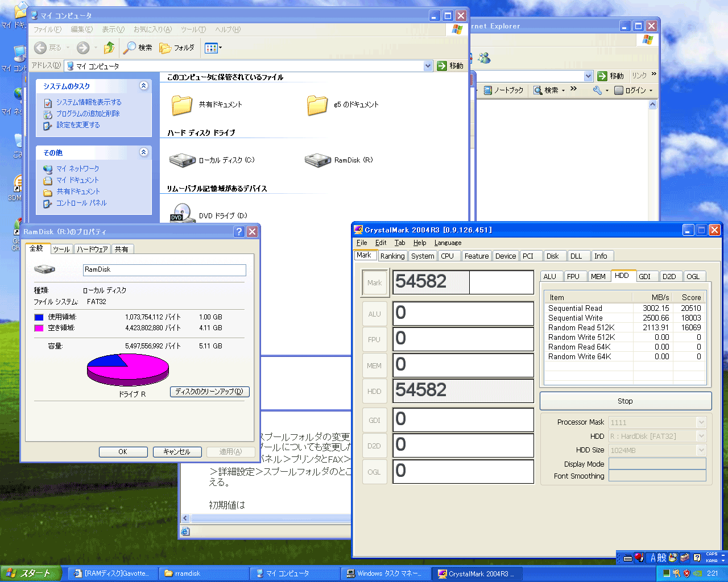Collapse the Other Places panel
Image resolution: width=728 pixels, height=582 pixels.
pos(143,152)
